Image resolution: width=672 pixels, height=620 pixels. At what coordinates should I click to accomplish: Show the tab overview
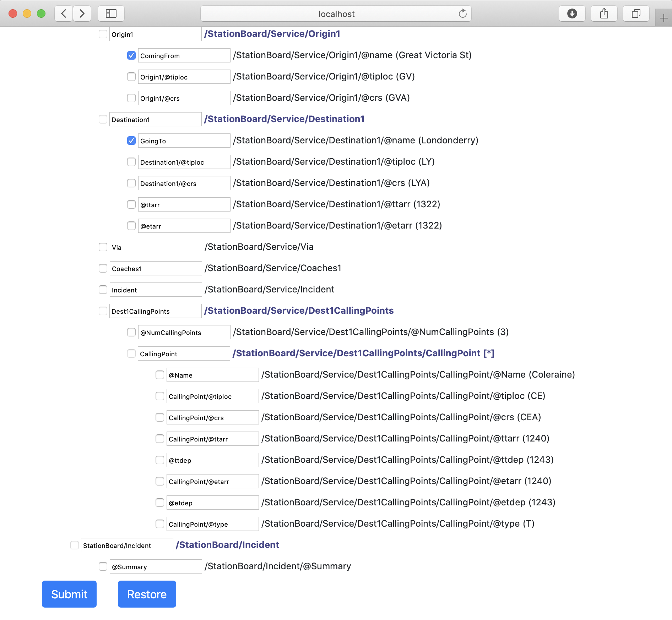[x=636, y=14]
